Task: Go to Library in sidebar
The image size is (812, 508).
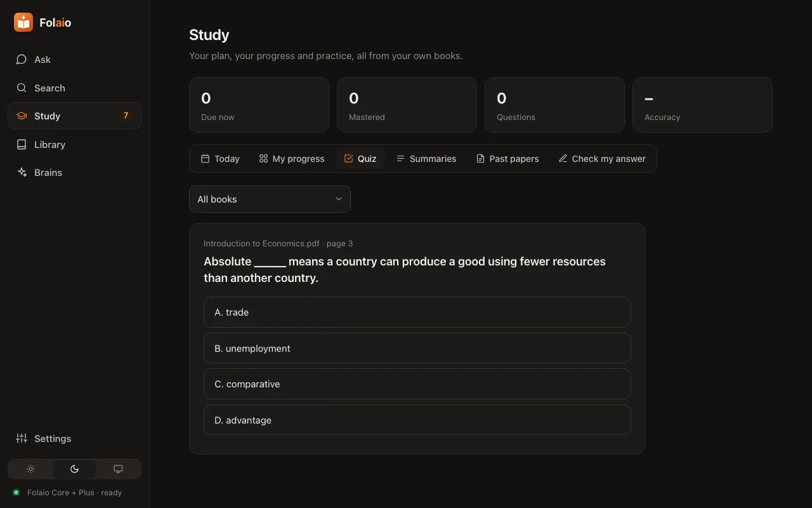Action: tap(74, 144)
